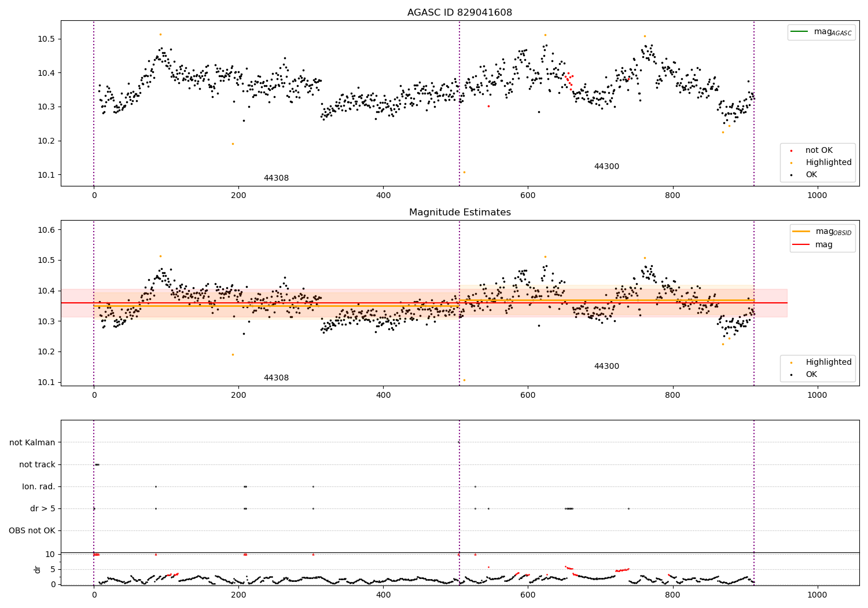Click the 'dr' y-axis label
Viewport: 868px width, 608px height.
click(38, 569)
